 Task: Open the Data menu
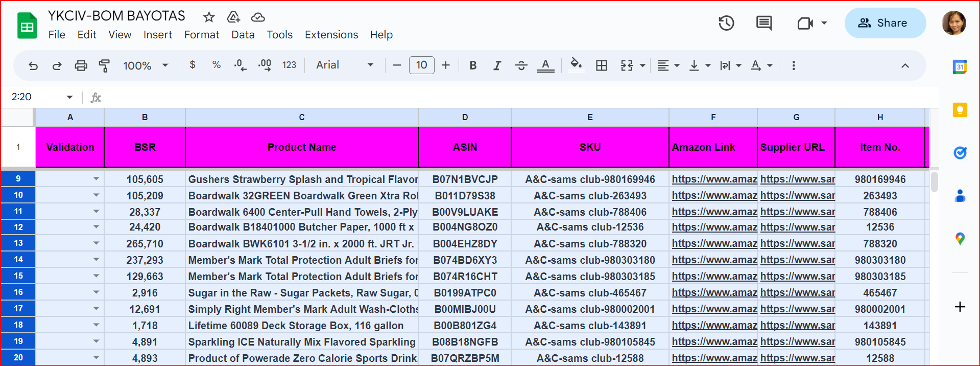coord(243,35)
